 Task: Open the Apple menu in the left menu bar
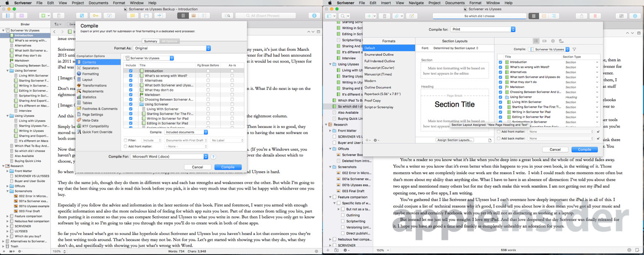point(7,3)
